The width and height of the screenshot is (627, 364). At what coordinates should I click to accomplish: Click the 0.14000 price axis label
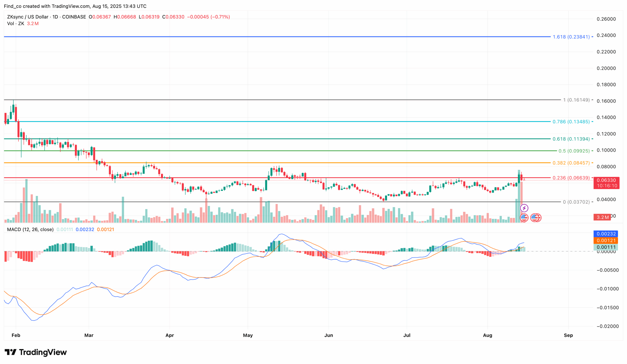606,117
